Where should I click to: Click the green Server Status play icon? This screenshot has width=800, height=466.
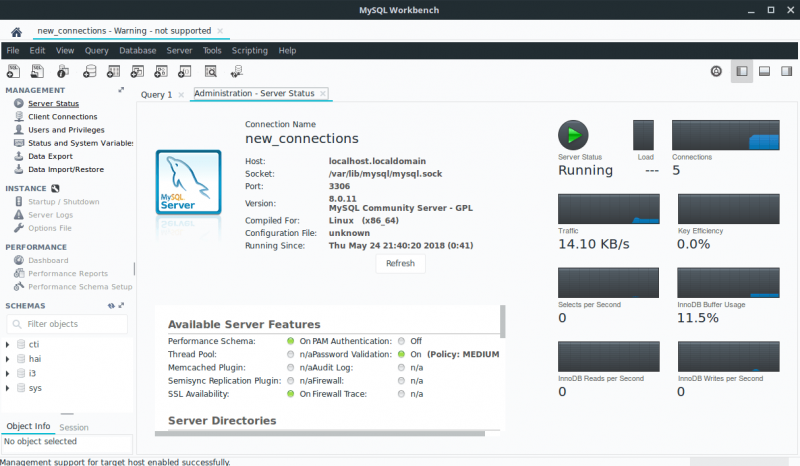point(573,135)
